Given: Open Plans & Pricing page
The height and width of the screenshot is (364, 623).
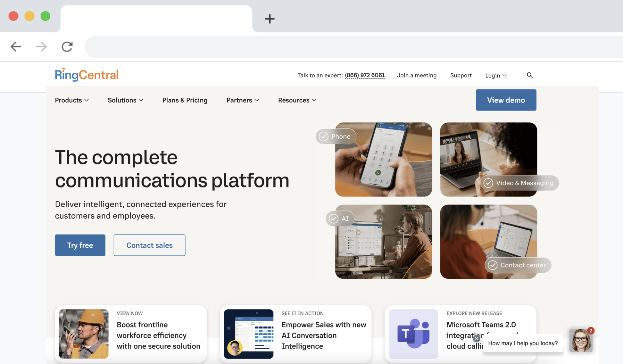Looking at the screenshot, I should 185,100.
